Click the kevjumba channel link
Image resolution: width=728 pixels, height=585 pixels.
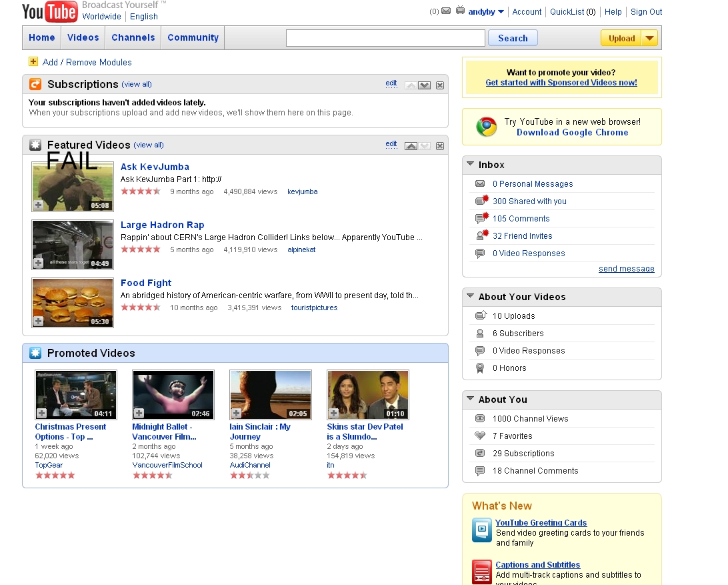[x=302, y=191]
